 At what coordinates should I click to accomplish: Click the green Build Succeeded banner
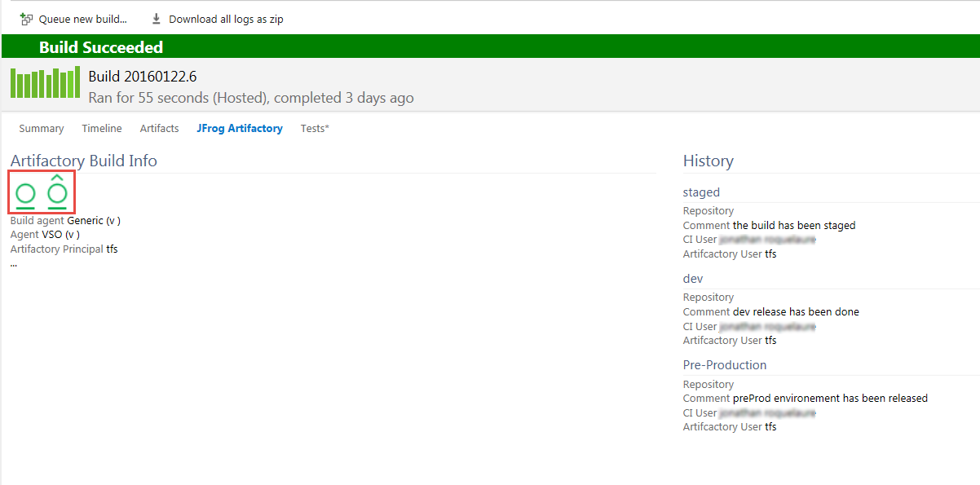tap(101, 47)
